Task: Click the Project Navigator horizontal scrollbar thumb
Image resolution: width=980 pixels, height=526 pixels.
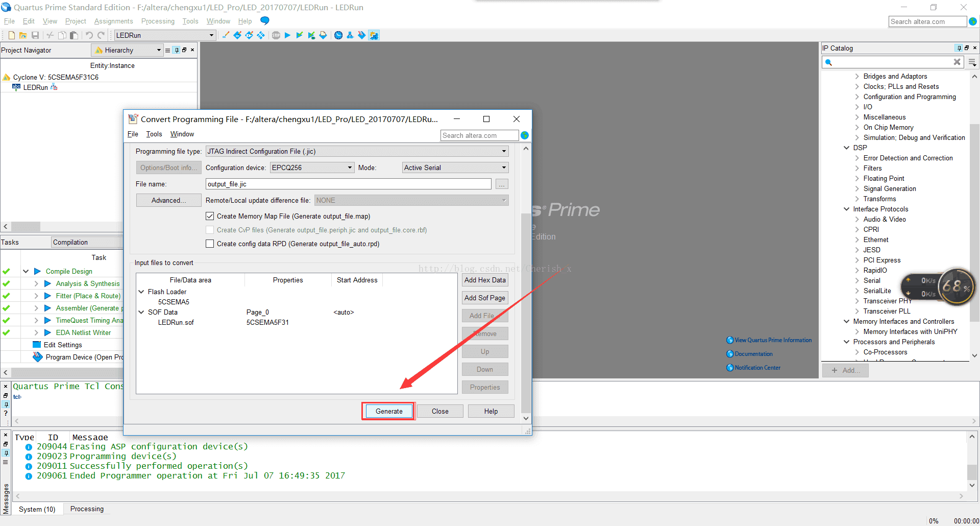Action: pyautogui.click(x=26, y=226)
